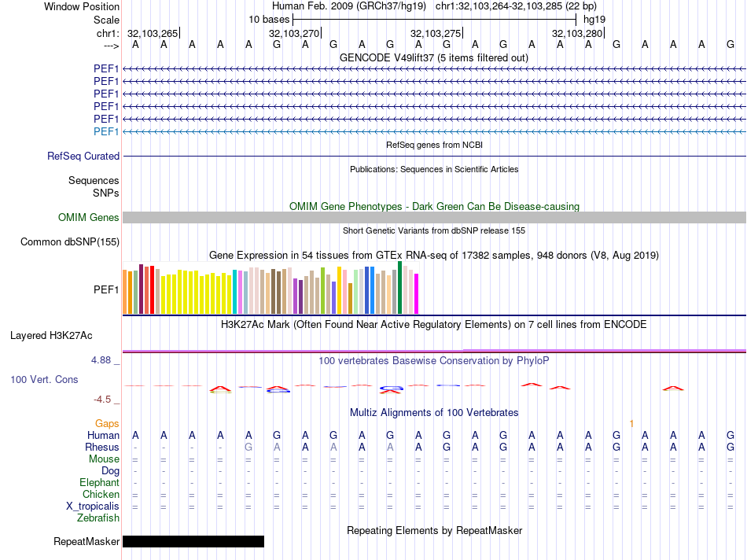This screenshot has height=560, width=747.
Task: Open the RefSeq genes from NCBI title
Action: click(434, 145)
